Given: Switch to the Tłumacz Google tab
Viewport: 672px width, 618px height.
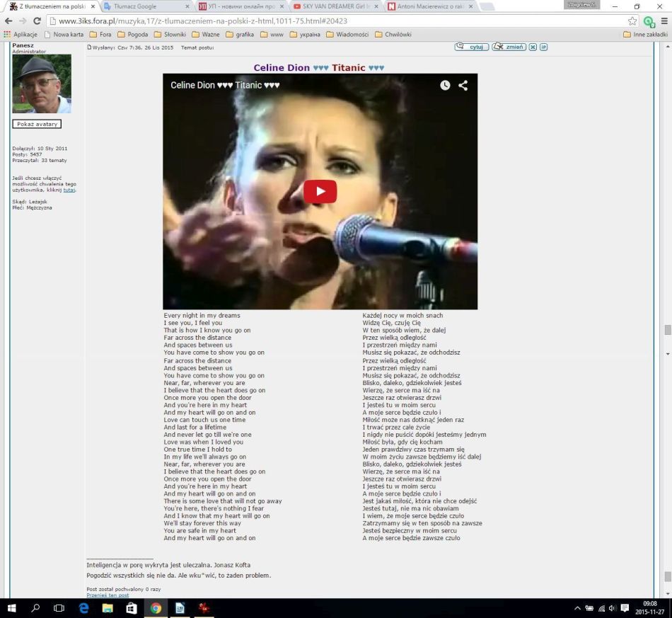Looking at the screenshot, I should 147,6.
